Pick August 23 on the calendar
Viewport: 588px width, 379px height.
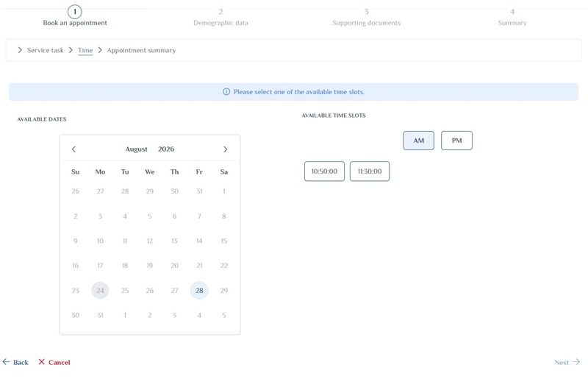76,291
